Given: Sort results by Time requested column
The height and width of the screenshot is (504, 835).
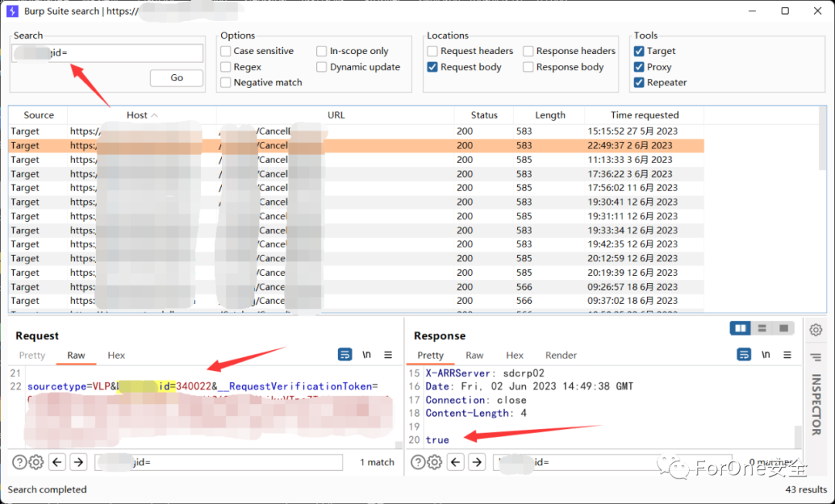Looking at the screenshot, I should click(644, 115).
